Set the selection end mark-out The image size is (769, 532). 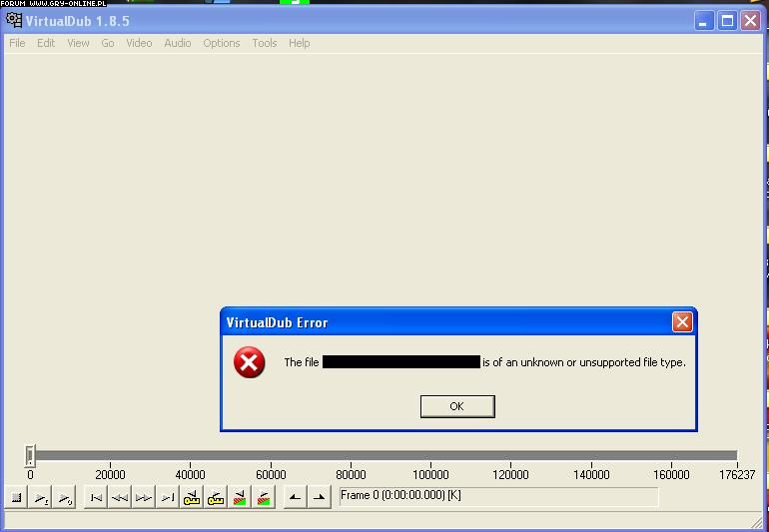(319, 497)
